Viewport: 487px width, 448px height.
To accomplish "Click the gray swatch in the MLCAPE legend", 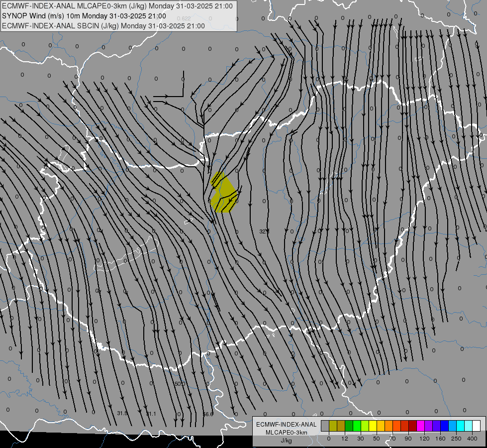I will (x=325, y=426).
